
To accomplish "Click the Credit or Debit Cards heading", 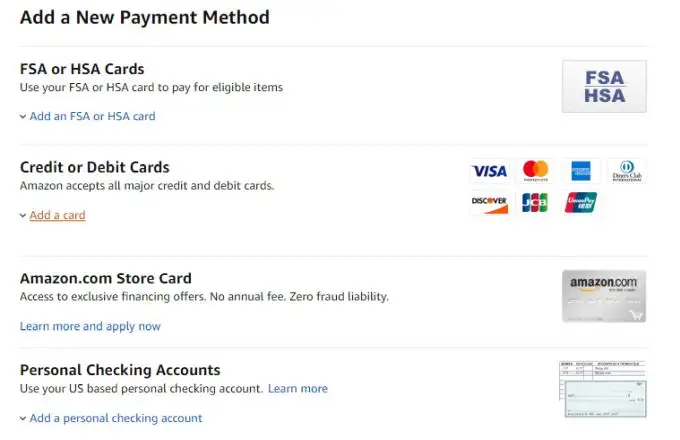I will [95, 167].
